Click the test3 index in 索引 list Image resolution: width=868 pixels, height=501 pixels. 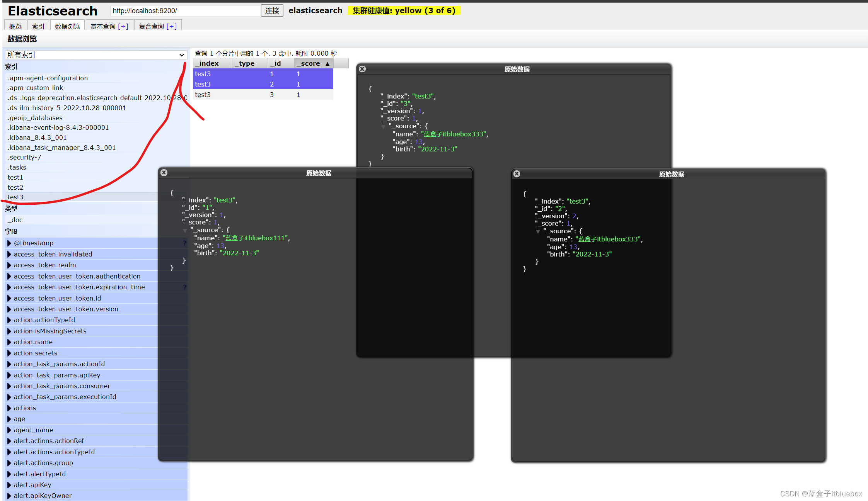15,197
